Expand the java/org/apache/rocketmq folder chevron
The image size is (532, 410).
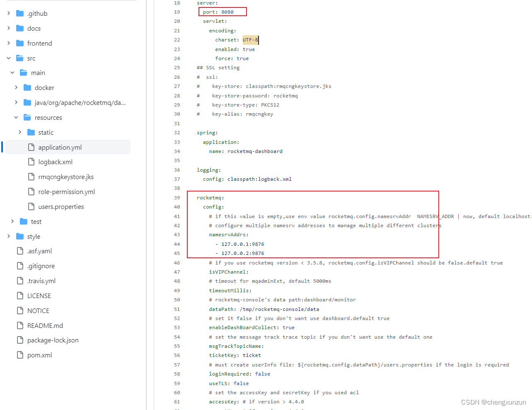pyautogui.click(x=16, y=102)
